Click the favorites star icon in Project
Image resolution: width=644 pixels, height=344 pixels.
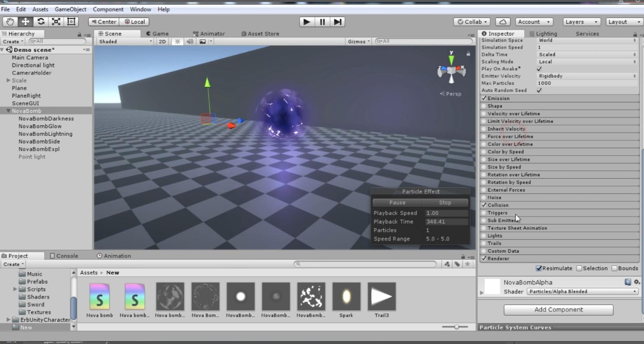(x=467, y=264)
